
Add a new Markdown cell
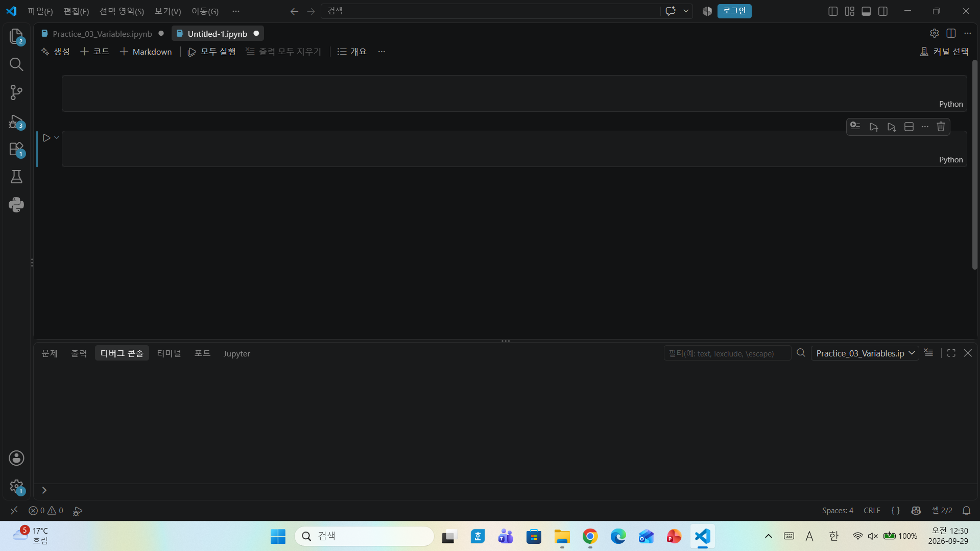pyautogui.click(x=146, y=52)
